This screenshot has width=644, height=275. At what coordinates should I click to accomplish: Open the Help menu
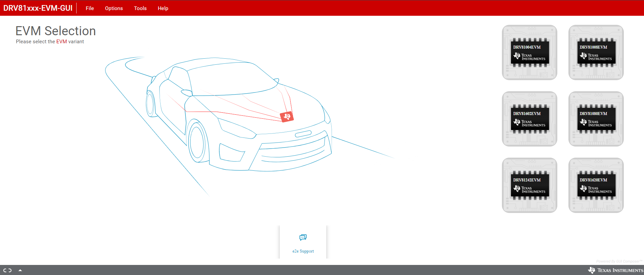click(163, 8)
